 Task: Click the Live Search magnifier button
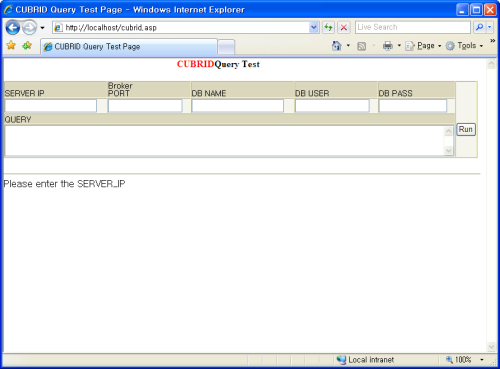tap(479, 27)
